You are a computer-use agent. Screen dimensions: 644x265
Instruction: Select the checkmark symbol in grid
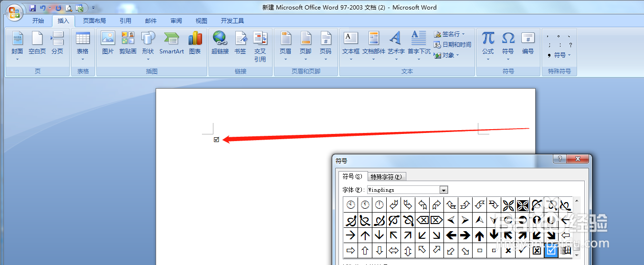(x=523, y=251)
